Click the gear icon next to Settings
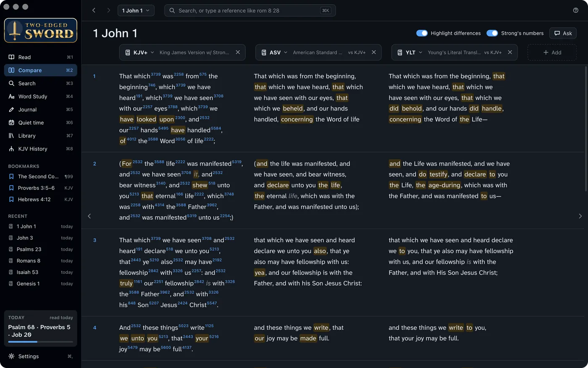 [11, 356]
